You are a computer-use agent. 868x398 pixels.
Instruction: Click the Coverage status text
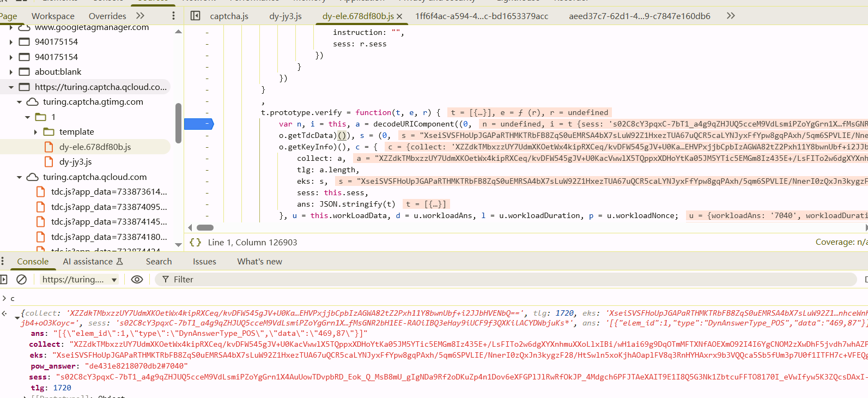click(841, 242)
